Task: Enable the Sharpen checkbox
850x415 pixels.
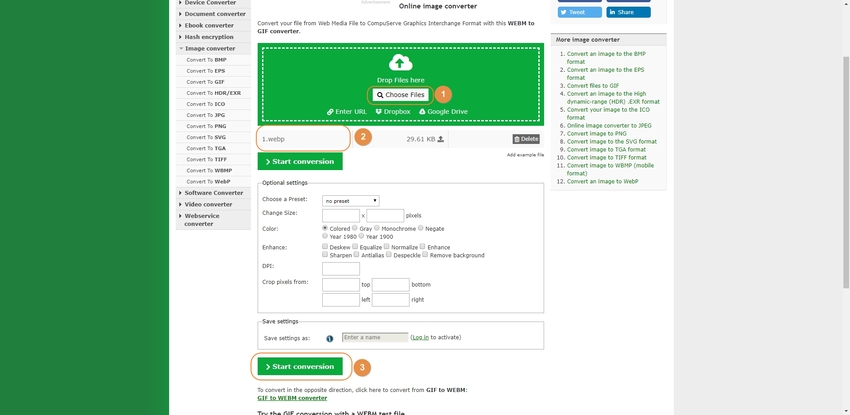Action: (x=325, y=254)
